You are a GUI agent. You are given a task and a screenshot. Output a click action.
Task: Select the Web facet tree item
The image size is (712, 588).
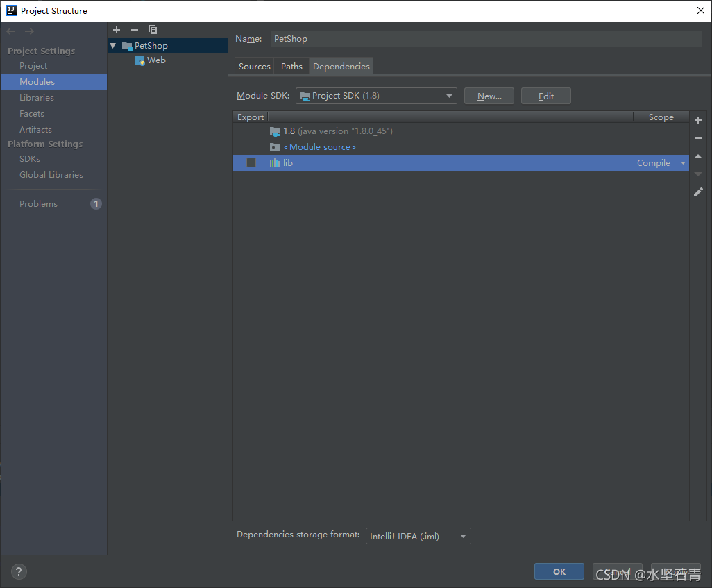(x=156, y=60)
